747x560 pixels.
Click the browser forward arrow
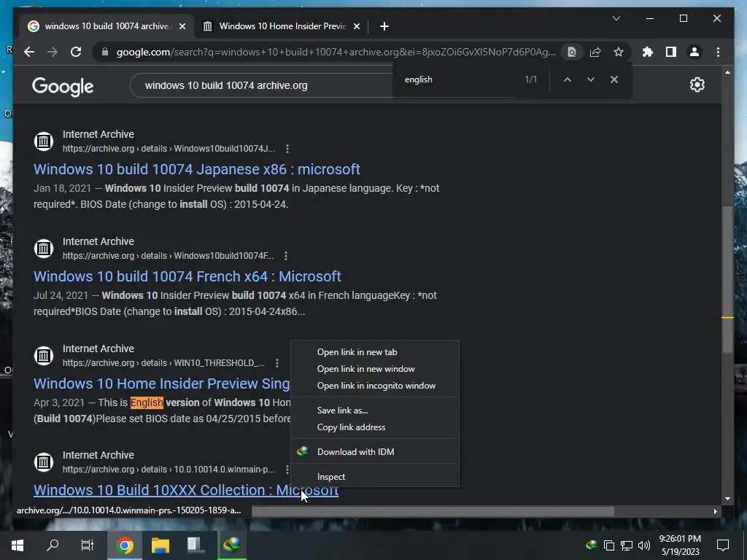click(53, 52)
